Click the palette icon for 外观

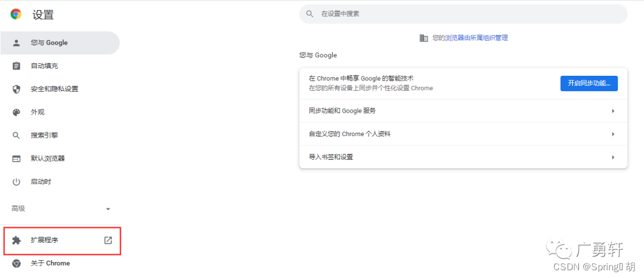(17, 112)
